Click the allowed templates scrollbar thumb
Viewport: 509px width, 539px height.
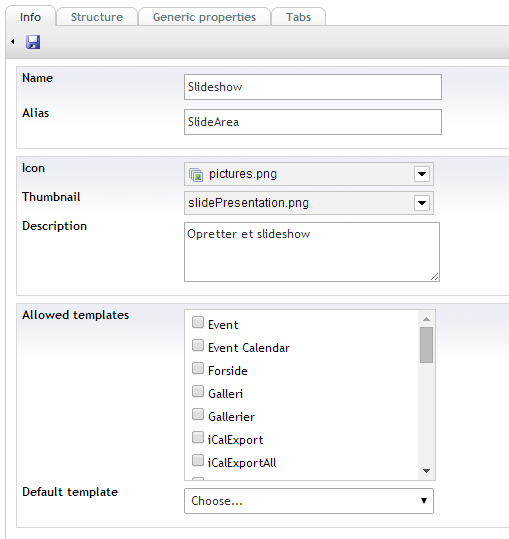(427, 345)
